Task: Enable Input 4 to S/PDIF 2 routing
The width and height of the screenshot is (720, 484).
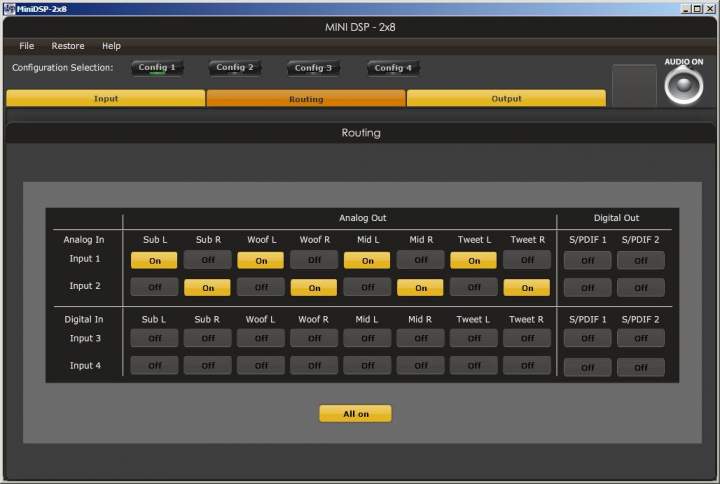Action: tap(641, 367)
